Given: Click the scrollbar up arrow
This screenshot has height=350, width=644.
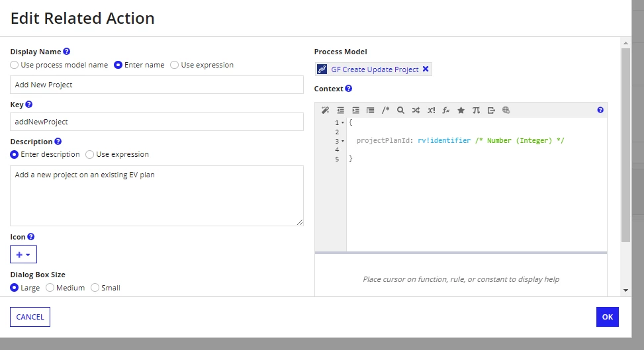Looking at the screenshot, I should point(625,43).
